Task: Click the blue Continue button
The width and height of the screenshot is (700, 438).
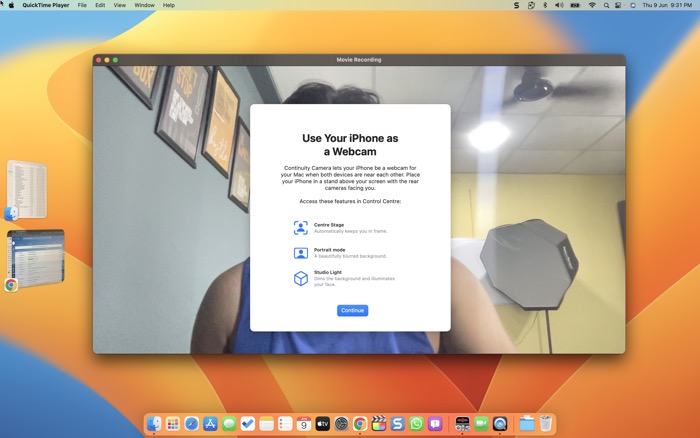Action: tap(352, 310)
